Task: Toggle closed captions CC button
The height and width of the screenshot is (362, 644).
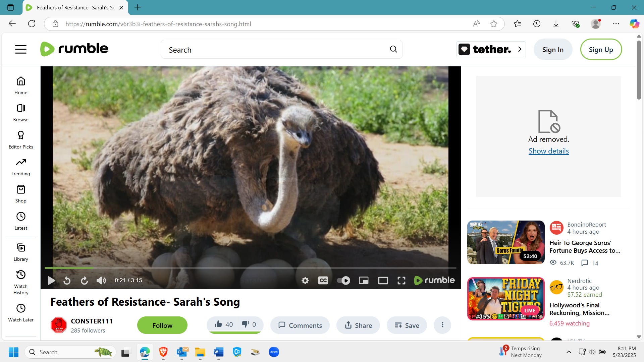Action: [x=323, y=281]
